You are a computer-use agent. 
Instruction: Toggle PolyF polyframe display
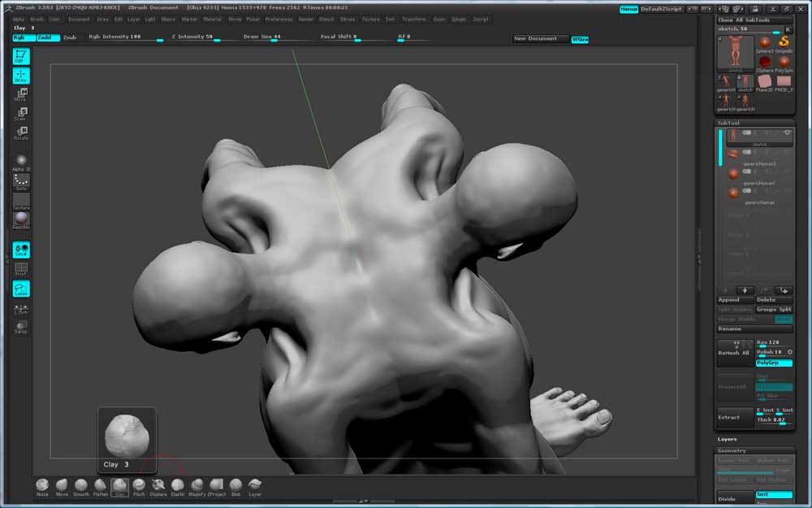tap(21, 269)
